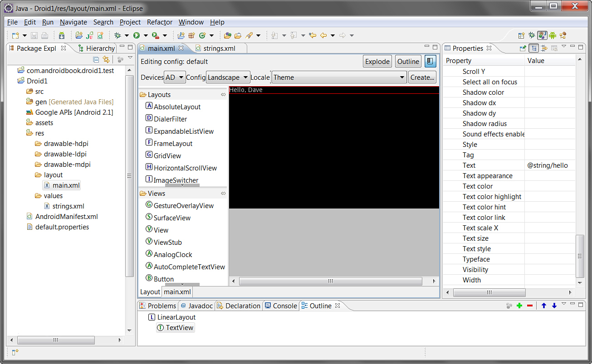Screen dimensions: 592x364
Task: Click red minus icon in Outline view
Action: coord(530,306)
